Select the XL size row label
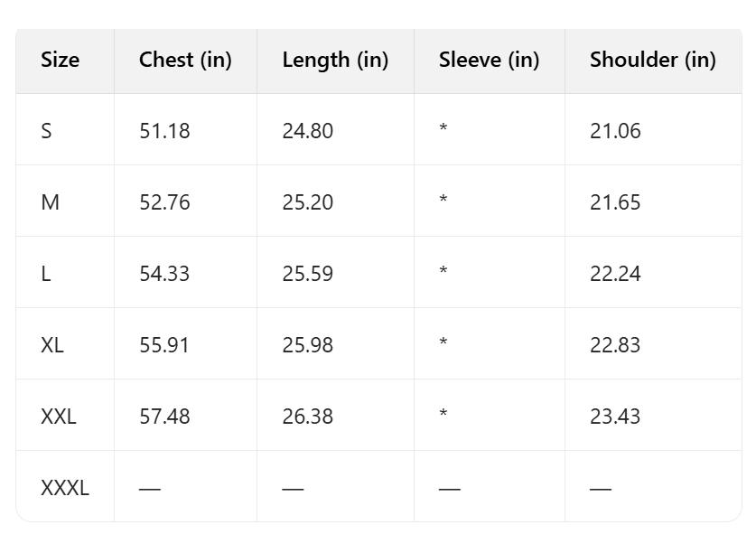Viewport: 756px width, 534px height. (52, 345)
